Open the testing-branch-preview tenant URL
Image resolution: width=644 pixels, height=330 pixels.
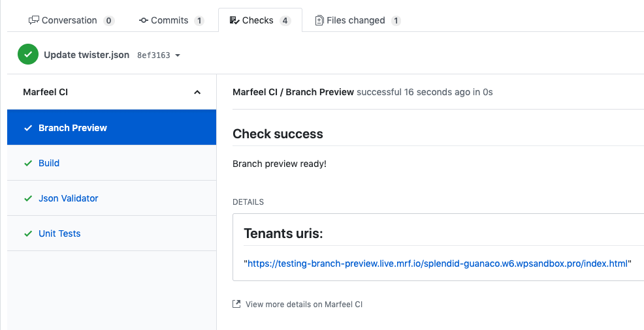tap(438, 263)
